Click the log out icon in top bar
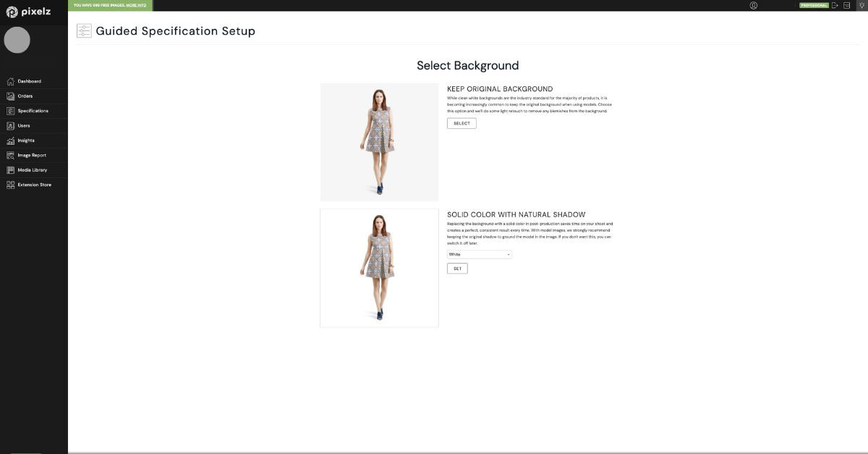 pos(835,5)
